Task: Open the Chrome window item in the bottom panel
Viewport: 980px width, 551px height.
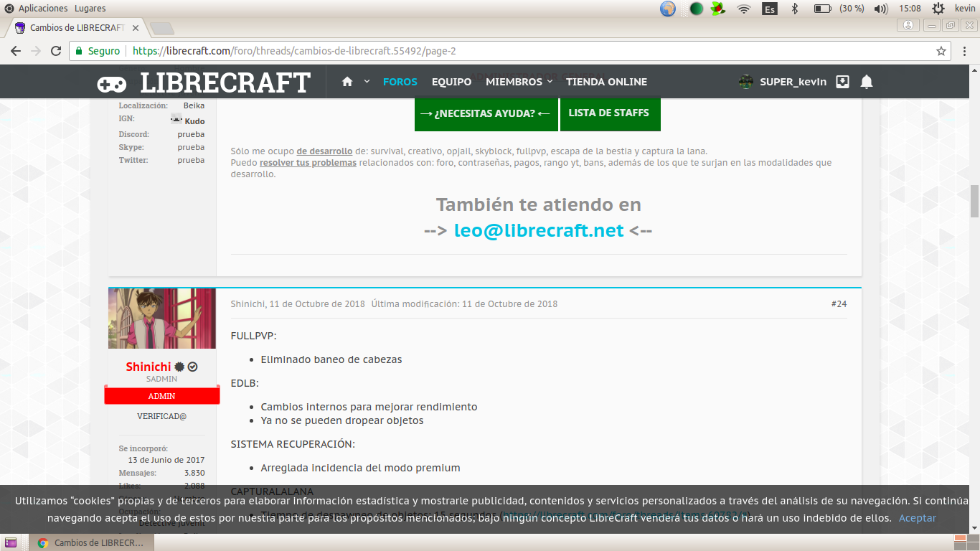Action: coord(91,543)
